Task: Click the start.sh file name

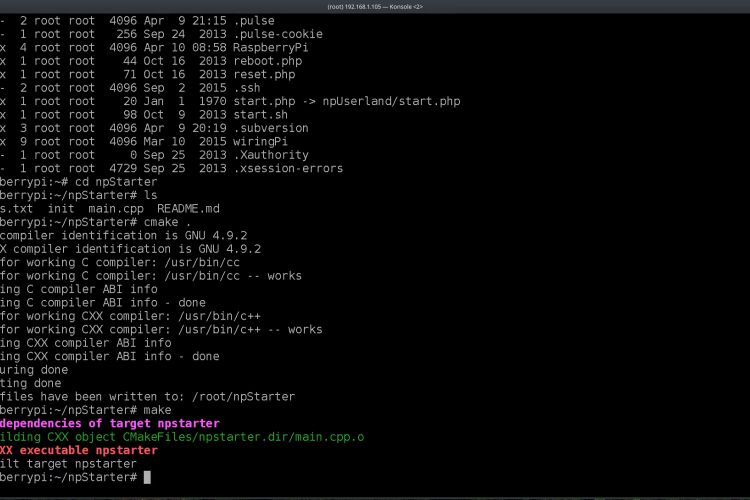Action: (x=261, y=115)
